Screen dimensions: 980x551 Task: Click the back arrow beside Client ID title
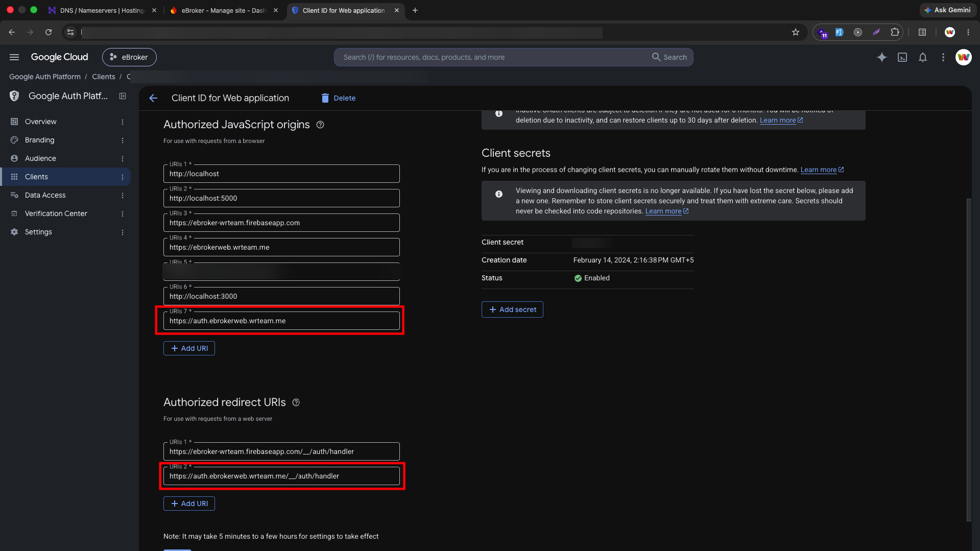click(x=153, y=98)
